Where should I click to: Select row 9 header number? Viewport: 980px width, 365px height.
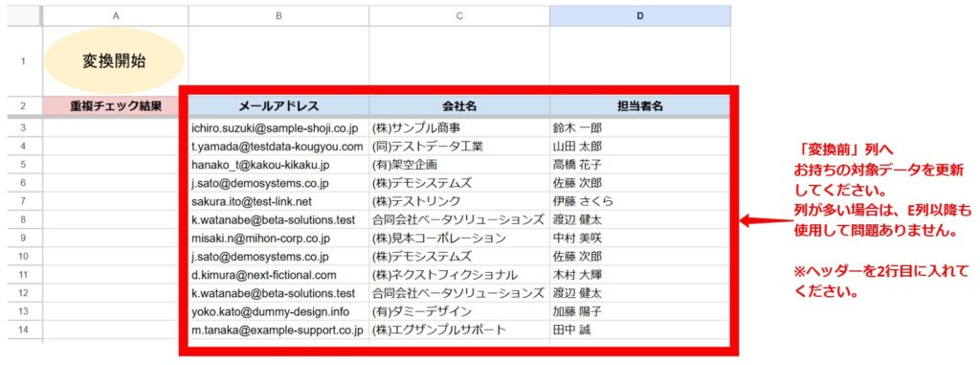tap(24, 238)
